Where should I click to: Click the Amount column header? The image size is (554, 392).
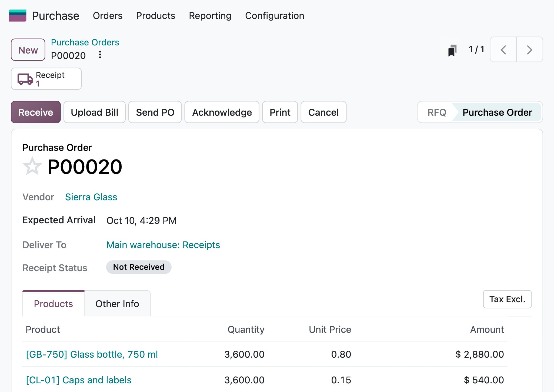487,330
